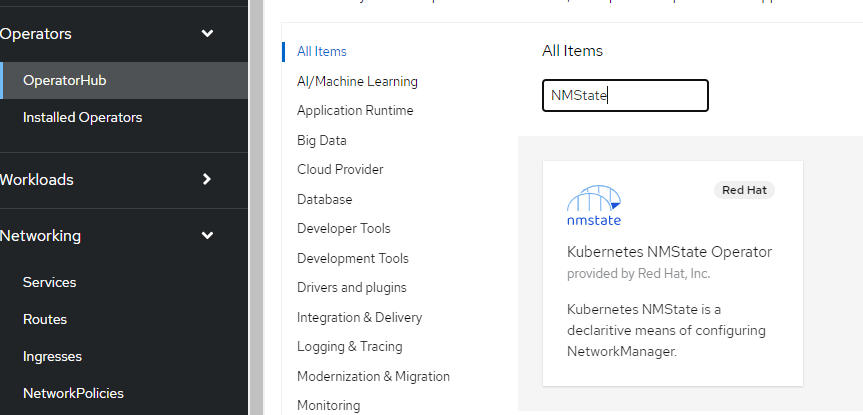This screenshot has width=863, height=415.
Task: Filter by Big Data category
Action: pyautogui.click(x=321, y=140)
